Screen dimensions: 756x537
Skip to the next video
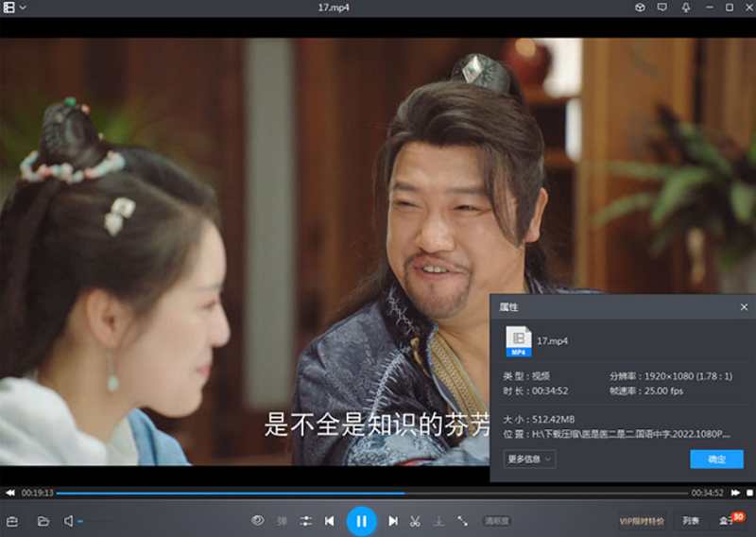pos(393,521)
